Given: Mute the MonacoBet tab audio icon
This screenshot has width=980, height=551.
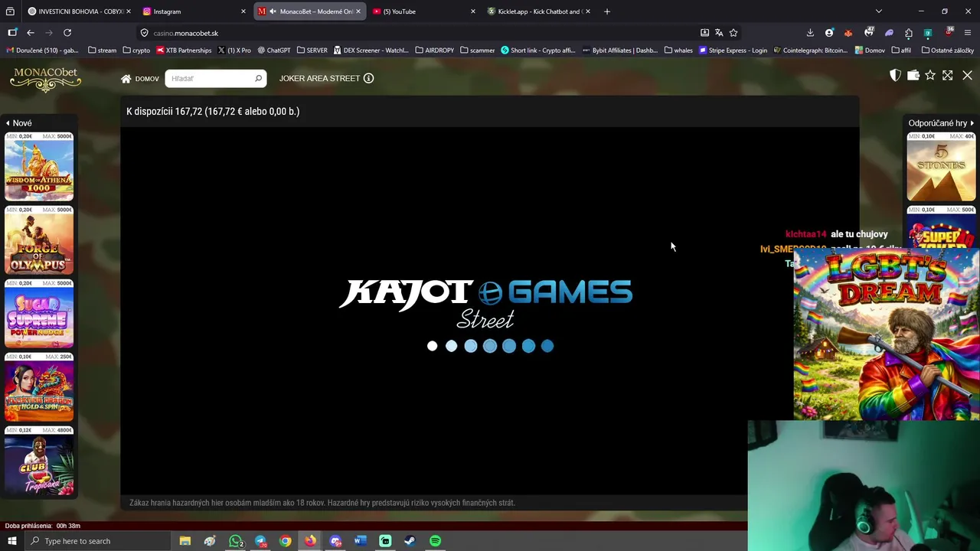Looking at the screenshot, I should [273, 11].
